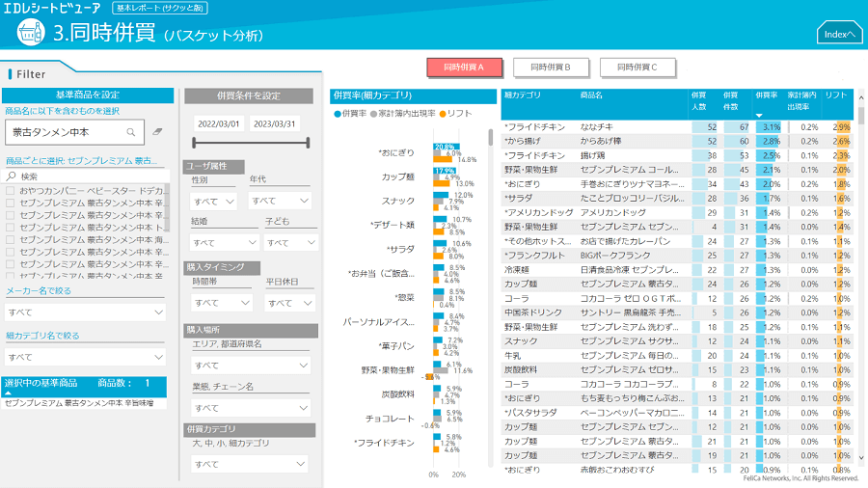Viewport: 868px width, 488px height.
Task: Click the スナック category in chart
Action: point(397,201)
